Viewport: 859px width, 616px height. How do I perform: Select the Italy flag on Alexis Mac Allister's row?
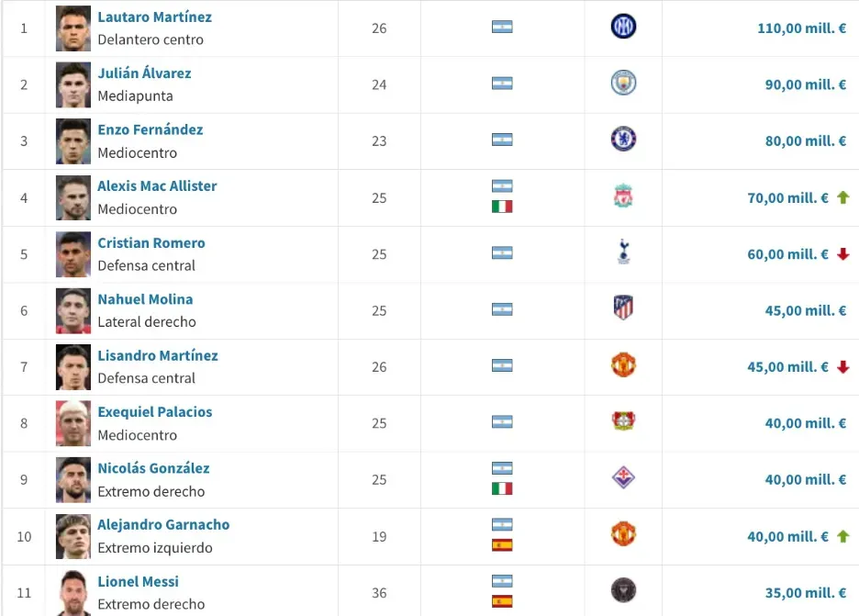coord(502,208)
